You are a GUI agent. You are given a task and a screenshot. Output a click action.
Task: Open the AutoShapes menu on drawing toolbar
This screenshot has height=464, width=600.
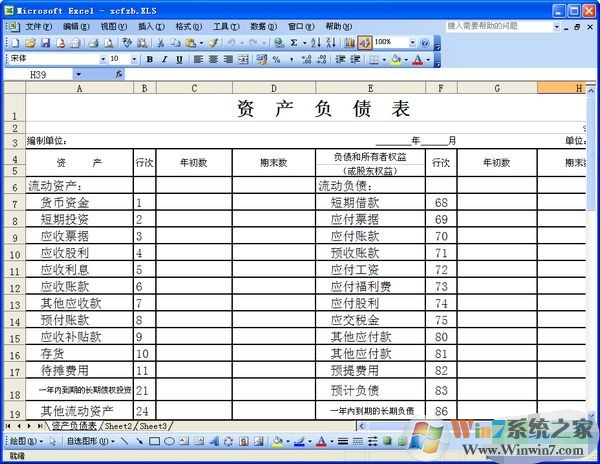90,441
